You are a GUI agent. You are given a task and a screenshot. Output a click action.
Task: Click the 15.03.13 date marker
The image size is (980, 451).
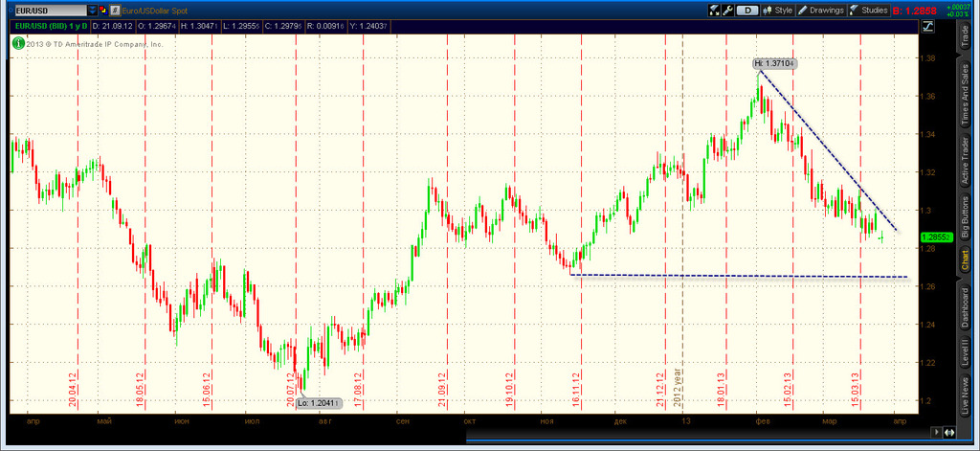pos(856,391)
